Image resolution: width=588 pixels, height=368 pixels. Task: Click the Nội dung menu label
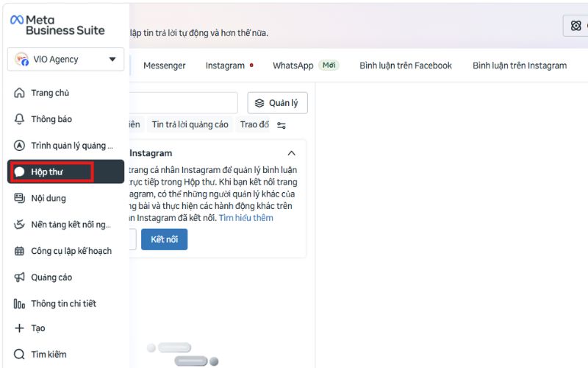pyautogui.click(x=49, y=198)
